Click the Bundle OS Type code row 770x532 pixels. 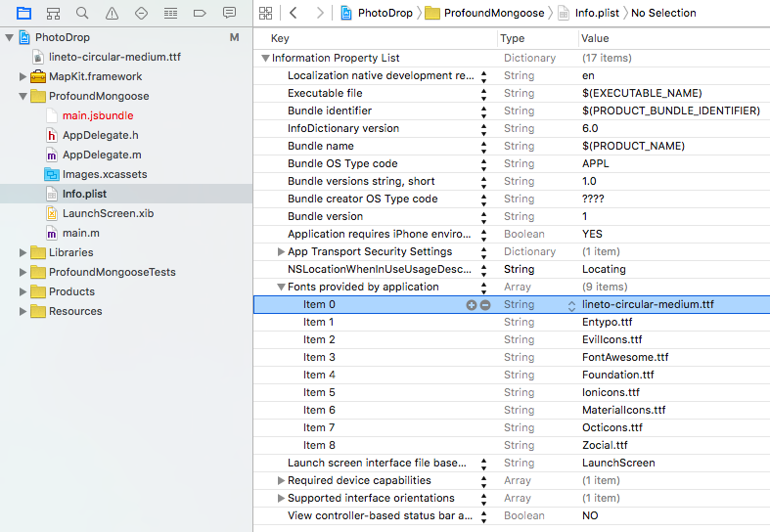click(512, 164)
